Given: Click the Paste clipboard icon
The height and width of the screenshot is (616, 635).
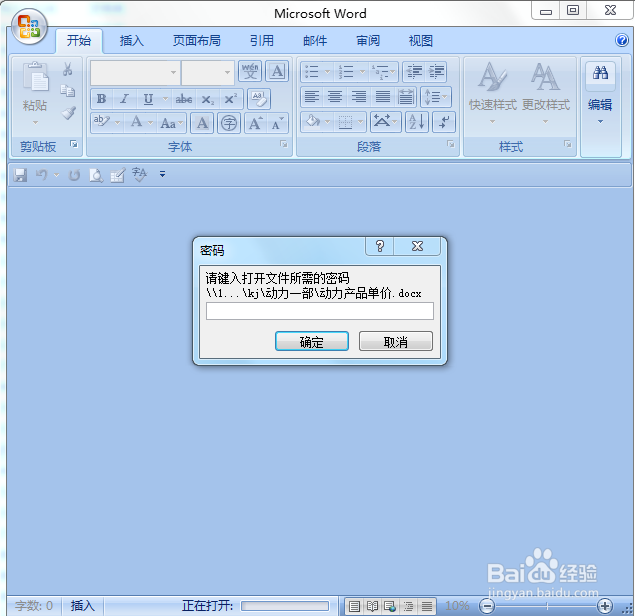Looking at the screenshot, I should 36,77.
